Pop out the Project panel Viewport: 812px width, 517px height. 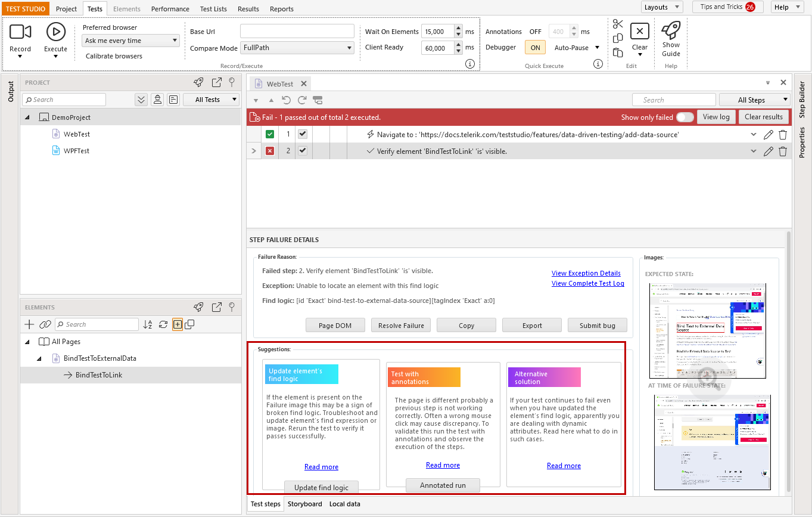pos(217,82)
